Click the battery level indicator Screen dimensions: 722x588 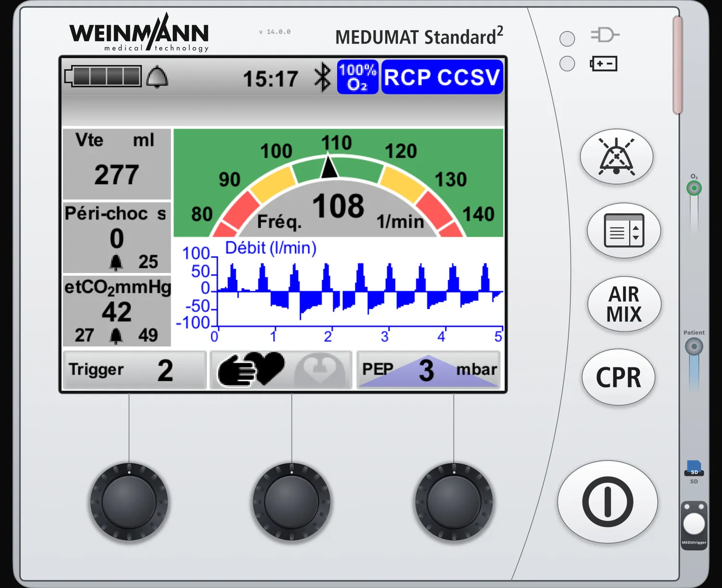[x=103, y=77]
